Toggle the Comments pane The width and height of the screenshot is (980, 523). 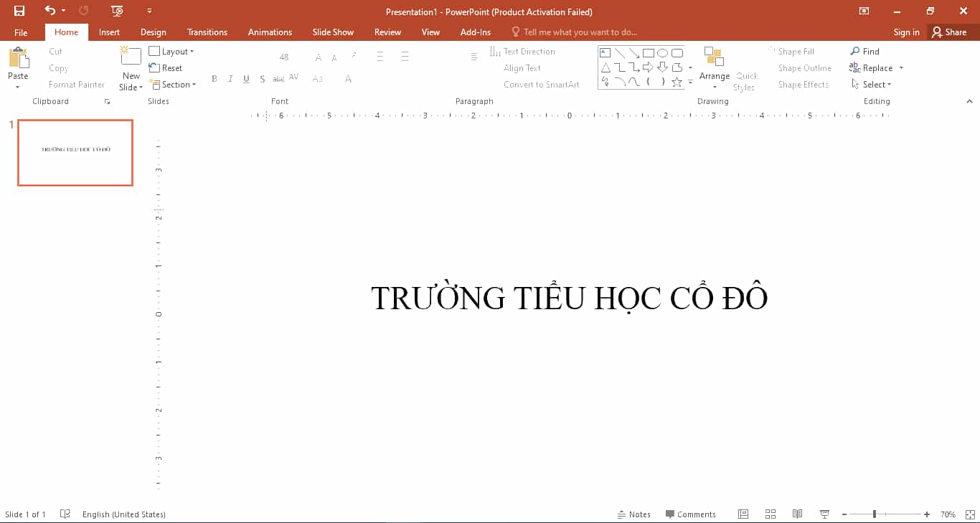pos(690,514)
